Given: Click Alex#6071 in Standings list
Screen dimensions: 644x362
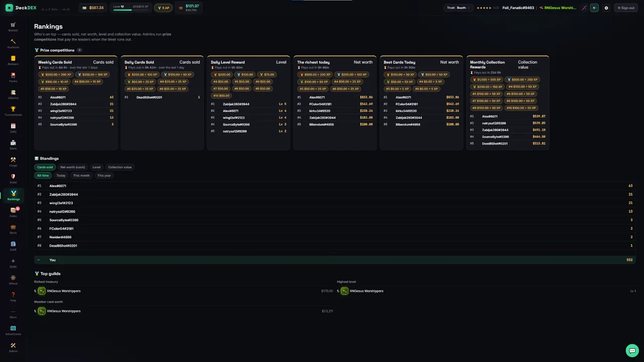Looking at the screenshot, I should (x=57, y=186).
